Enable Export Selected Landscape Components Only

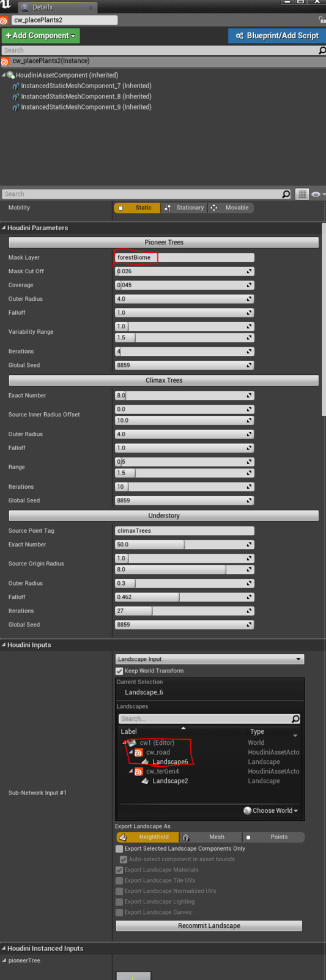pyautogui.click(x=119, y=849)
